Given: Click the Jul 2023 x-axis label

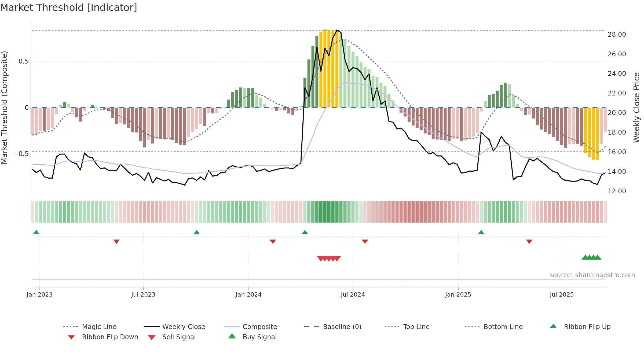Looking at the screenshot, I should (143, 294).
